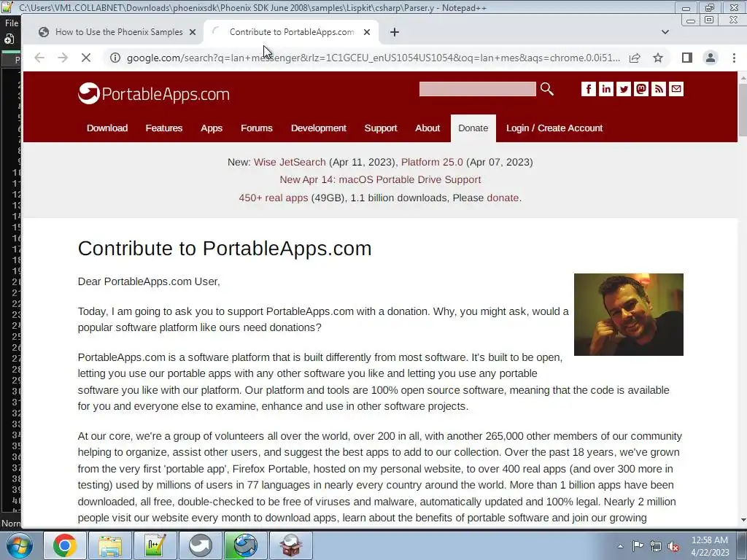
Task: Click the PortableApps site search field
Action: (477, 89)
